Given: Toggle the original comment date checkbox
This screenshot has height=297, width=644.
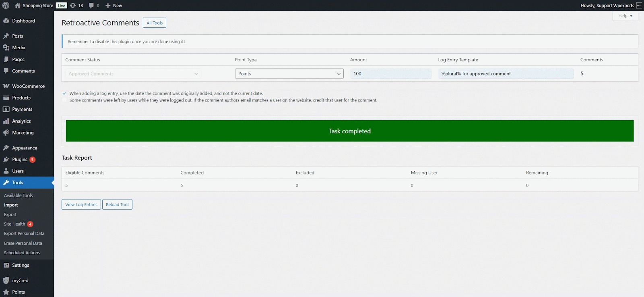Looking at the screenshot, I should 64,93.
